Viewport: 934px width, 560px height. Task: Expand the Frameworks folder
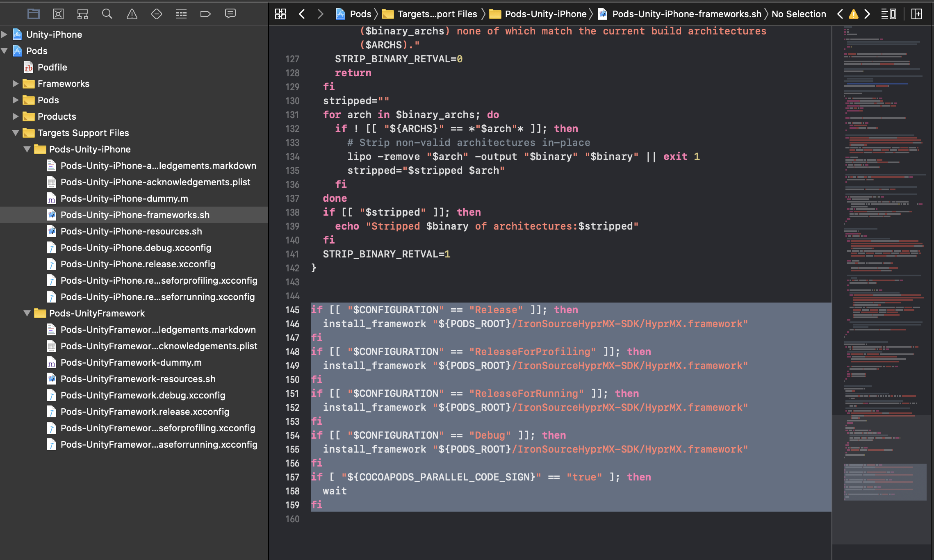[x=16, y=84]
